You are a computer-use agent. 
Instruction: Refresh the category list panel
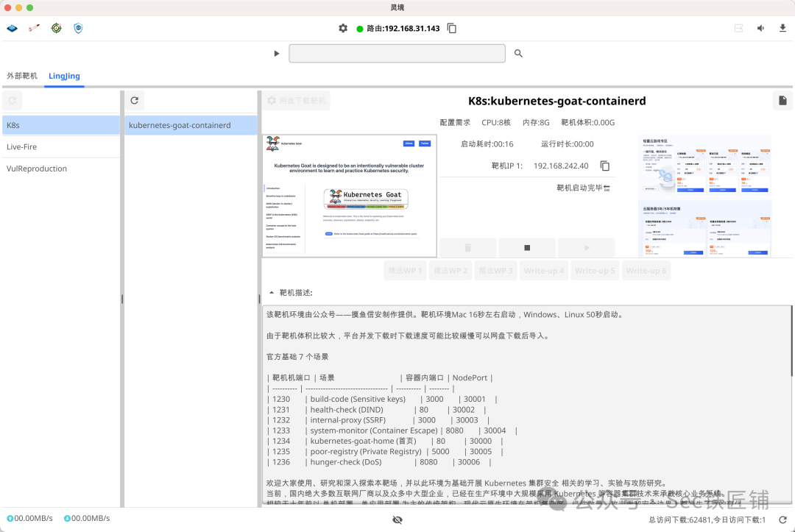13,100
